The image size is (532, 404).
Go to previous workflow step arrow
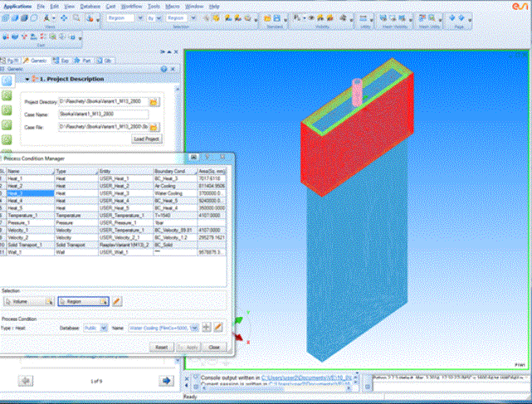26,381
